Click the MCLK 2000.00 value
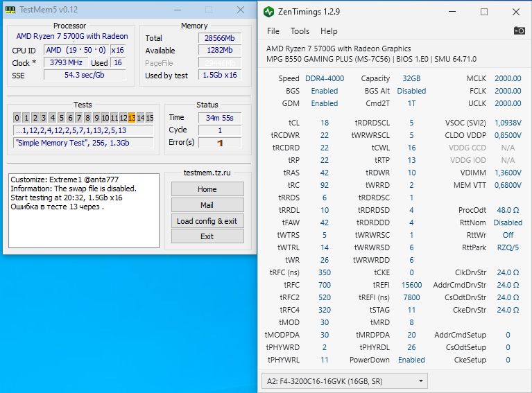This screenshot has height=393, width=532. (508, 78)
